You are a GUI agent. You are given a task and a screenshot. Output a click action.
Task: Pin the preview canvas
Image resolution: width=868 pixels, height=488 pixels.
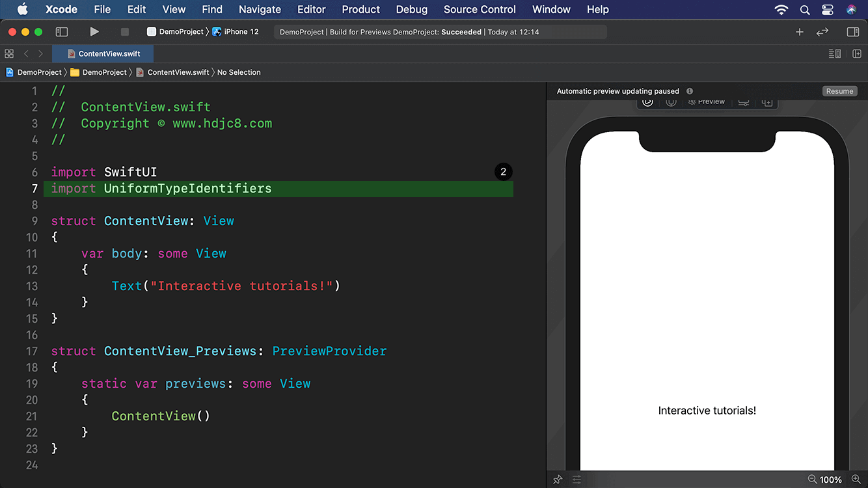tap(558, 480)
